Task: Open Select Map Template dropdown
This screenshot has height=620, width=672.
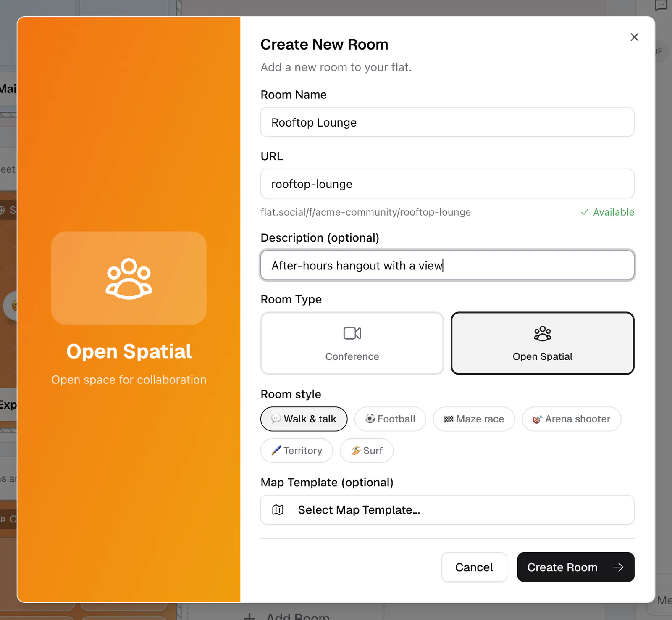Action: point(447,510)
